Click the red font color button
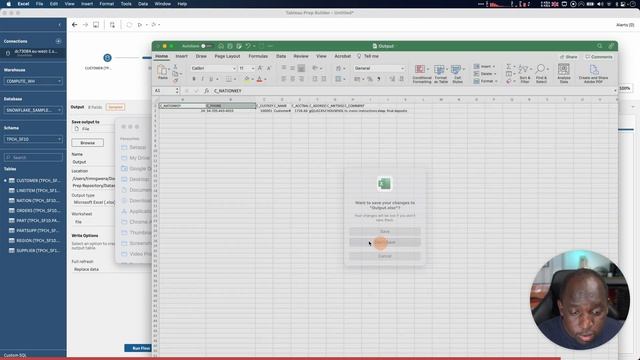This screenshot has width=640, height=360. click(x=260, y=79)
